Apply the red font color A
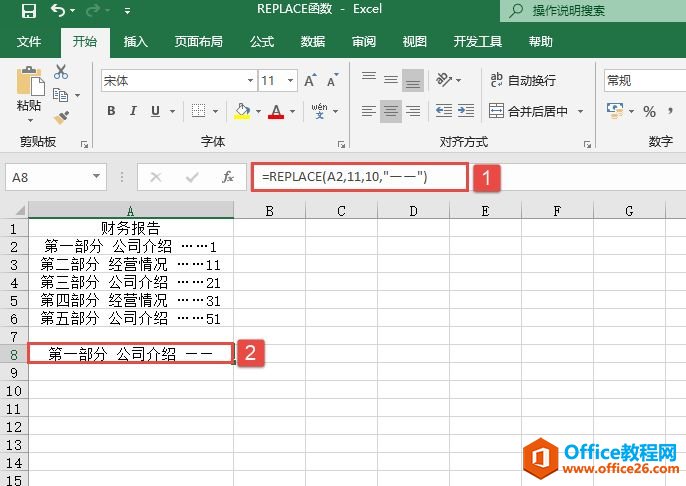This screenshot has width=686, height=486. coord(276,111)
